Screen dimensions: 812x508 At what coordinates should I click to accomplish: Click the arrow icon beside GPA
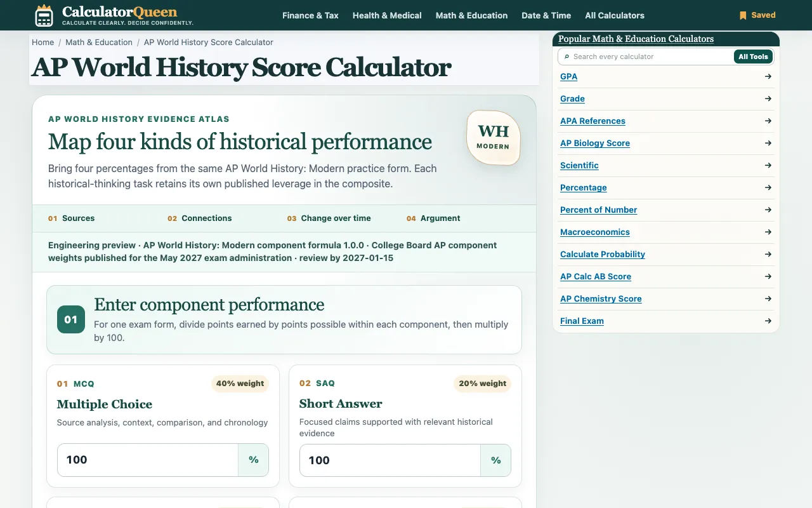pyautogui.click(x=768, y=76)
